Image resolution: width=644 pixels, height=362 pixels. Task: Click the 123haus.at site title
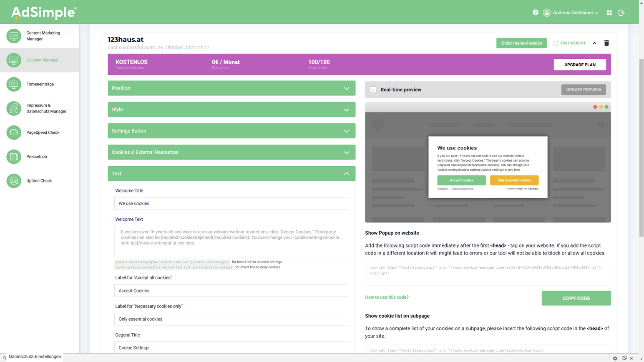tap(126, 40)
